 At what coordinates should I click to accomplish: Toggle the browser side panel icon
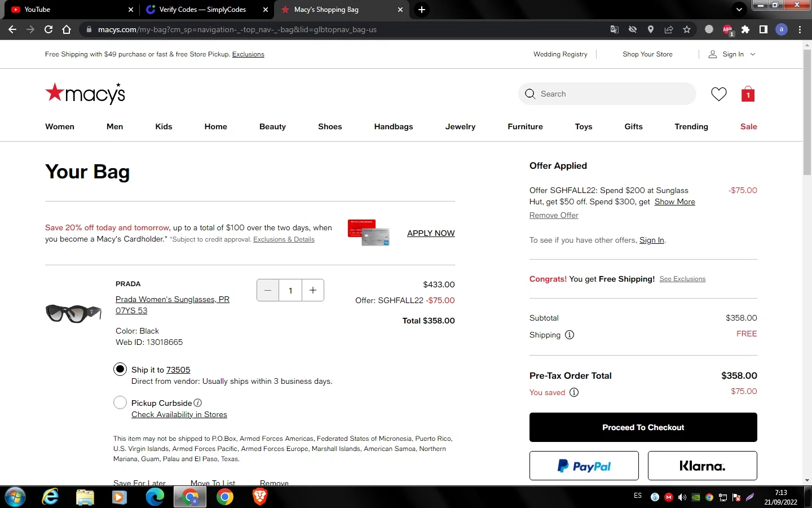(x=764, y=29)
